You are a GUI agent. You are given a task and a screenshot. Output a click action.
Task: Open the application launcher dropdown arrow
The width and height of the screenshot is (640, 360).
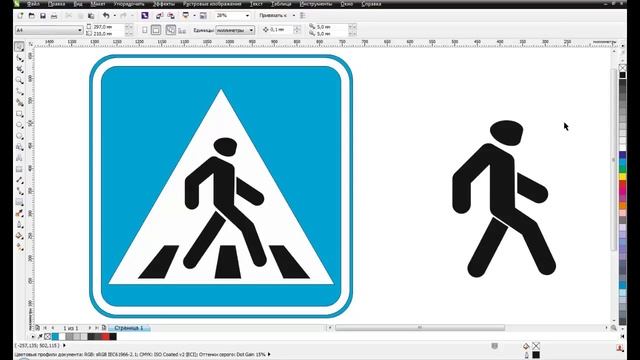coord(194,16)
